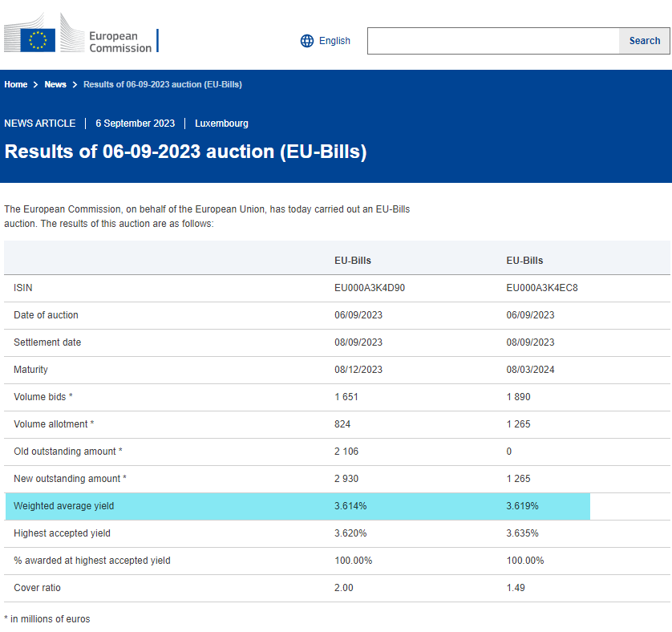This screenshot has width=672, height=632.
Task: Select highest accepted yield '3.635%'
Action: point(522,533)
